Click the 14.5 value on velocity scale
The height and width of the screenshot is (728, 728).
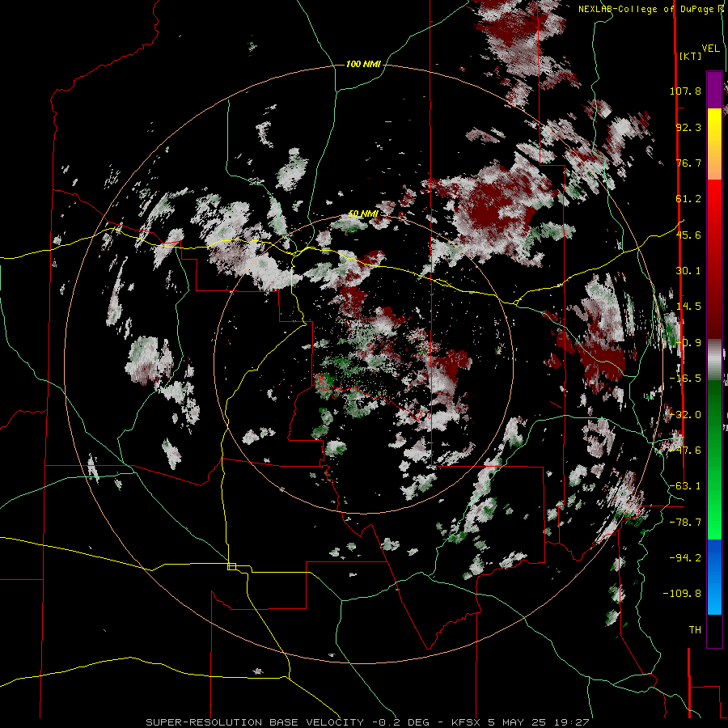pyautogui.click(x=688, y=307)
